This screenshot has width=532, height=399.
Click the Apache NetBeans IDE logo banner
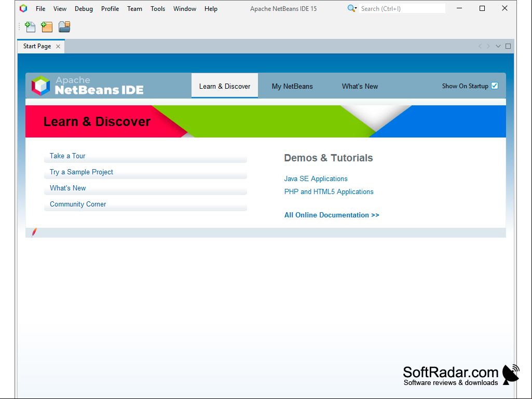point(88,86)
